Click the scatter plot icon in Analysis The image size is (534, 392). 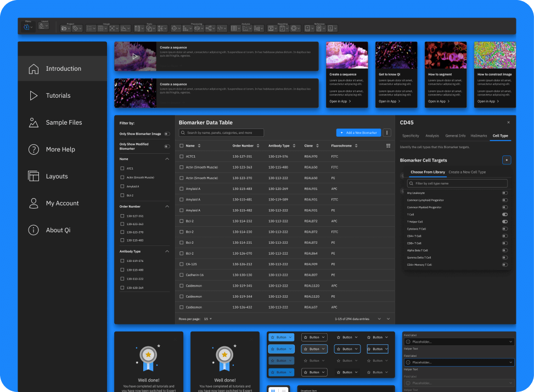tap(246, 28)
